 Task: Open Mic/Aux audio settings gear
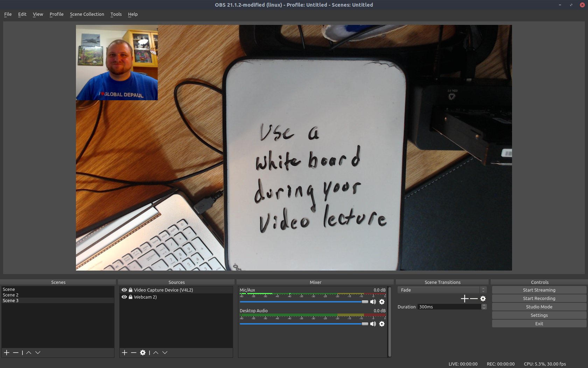pyautogui.click(x=382, y=302)
